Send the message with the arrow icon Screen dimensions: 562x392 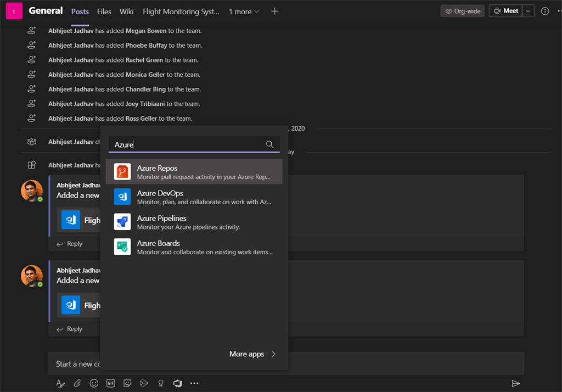pos(515,383)
